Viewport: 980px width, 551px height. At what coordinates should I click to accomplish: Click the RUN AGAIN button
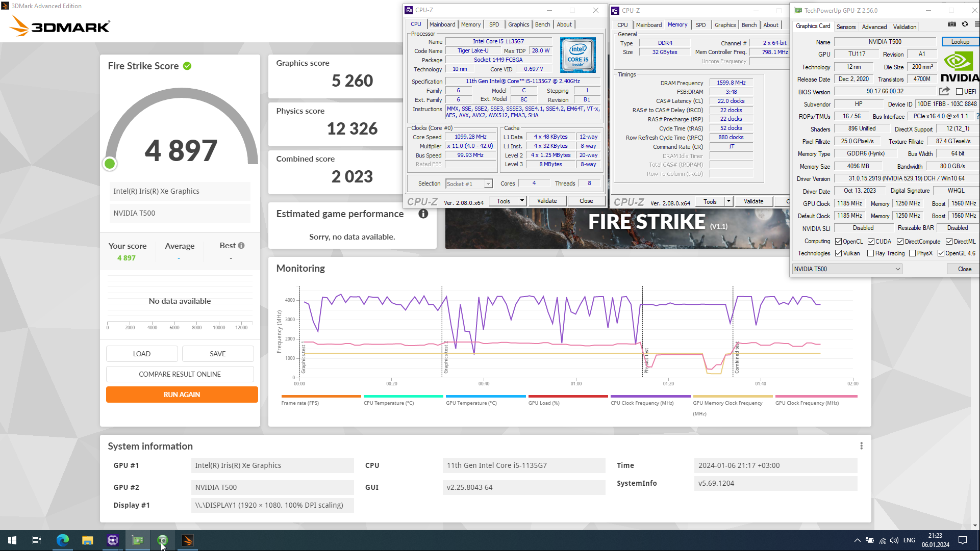click(182, 395)
